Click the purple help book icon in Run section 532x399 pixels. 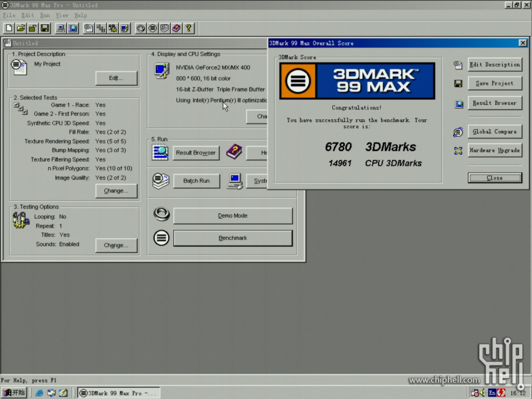point(234,151)
